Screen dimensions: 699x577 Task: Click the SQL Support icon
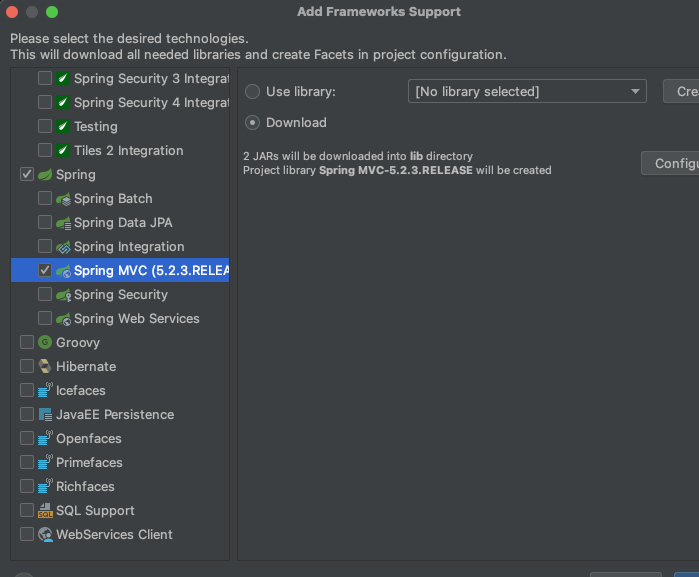[x=45, y=511]
